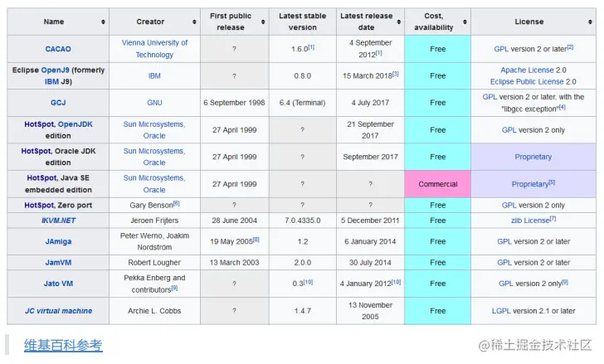
Task: Open HotSpot link in Java SE embedded row
Action: (41, 177)
